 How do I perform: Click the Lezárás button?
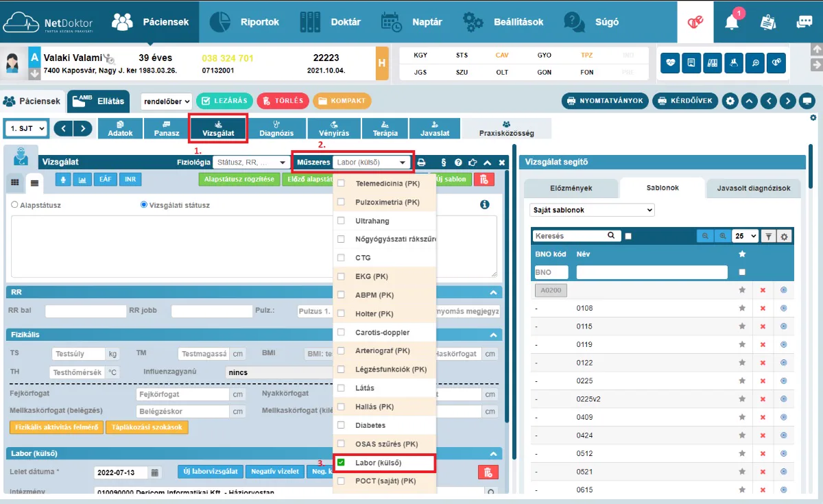(225, 101)
